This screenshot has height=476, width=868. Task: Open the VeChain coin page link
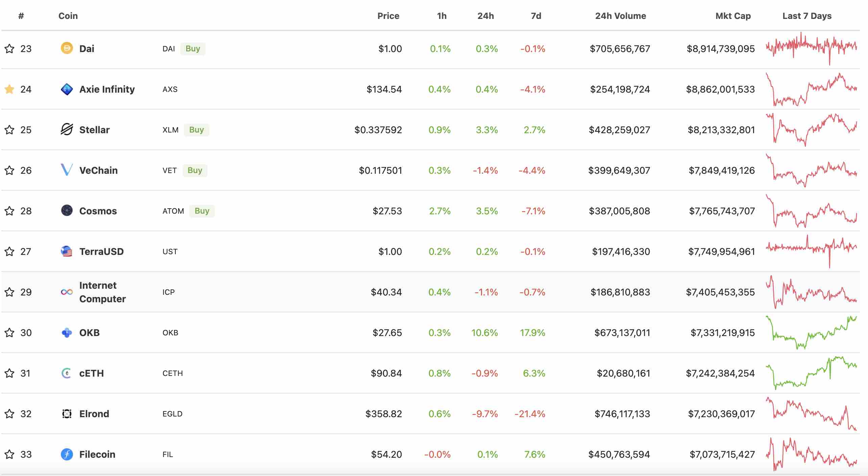(98, 170)
